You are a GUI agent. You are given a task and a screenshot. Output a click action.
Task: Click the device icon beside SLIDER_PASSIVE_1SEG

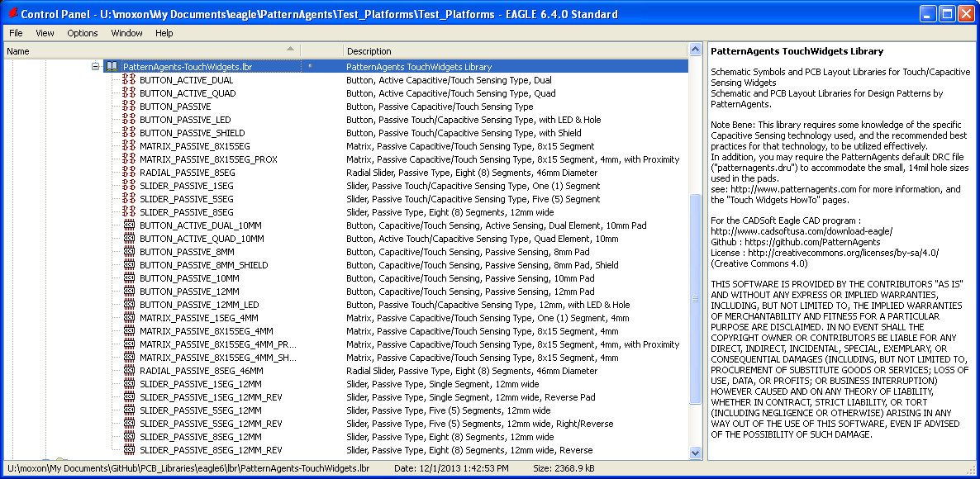(129, 186)
